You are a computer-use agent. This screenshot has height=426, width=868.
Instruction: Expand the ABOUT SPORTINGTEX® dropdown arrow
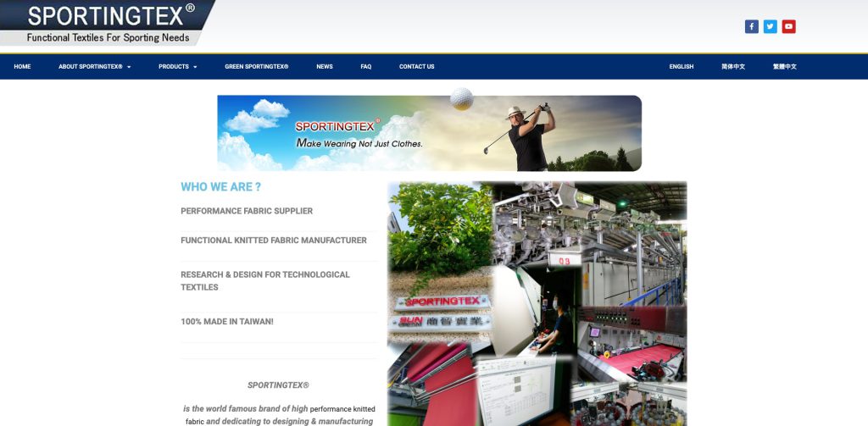[129, 67]
